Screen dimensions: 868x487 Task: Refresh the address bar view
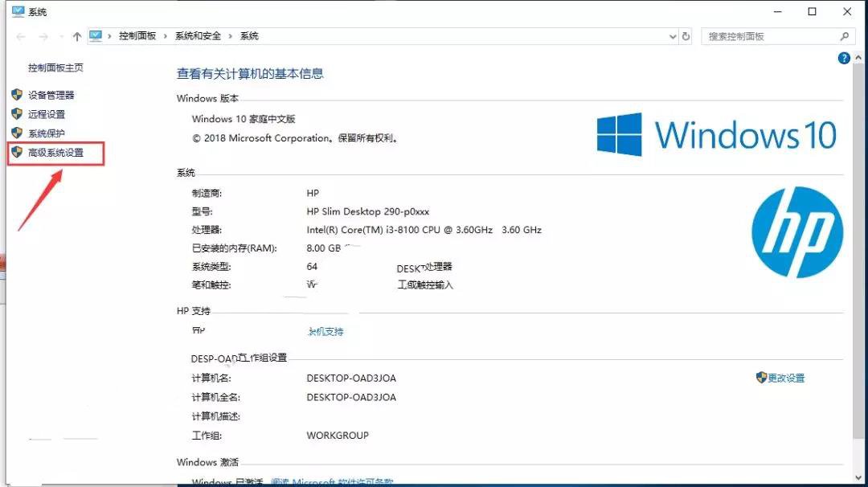tap(686, 36)
